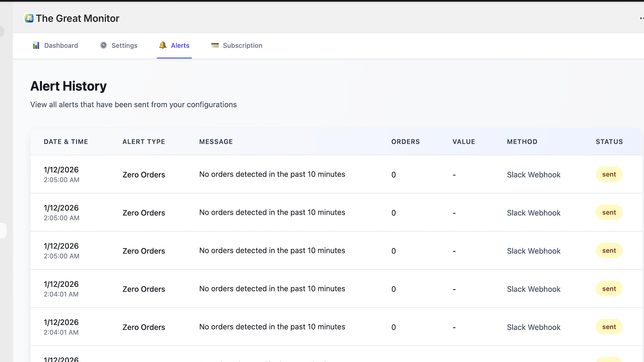Image resolution: width=644 pixels, height=362 pixels.
Task: Click the credit card icon beside Subscription
Action: (x=215, y=45)
